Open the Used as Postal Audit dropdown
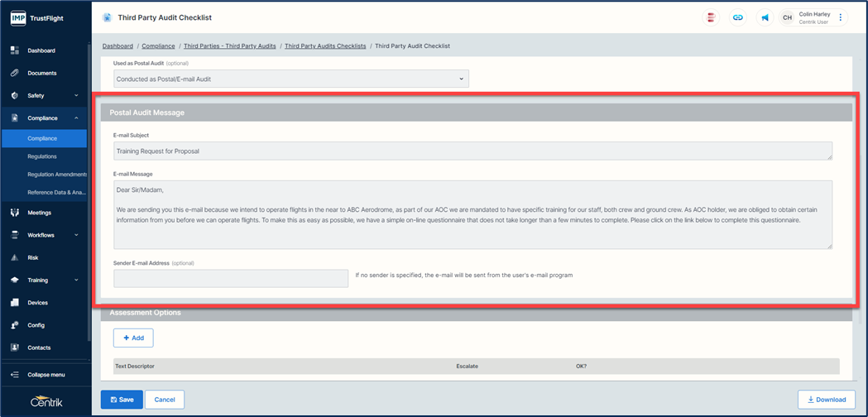The image size is (868, 417). pyautogui.click(x=291, y=79)
